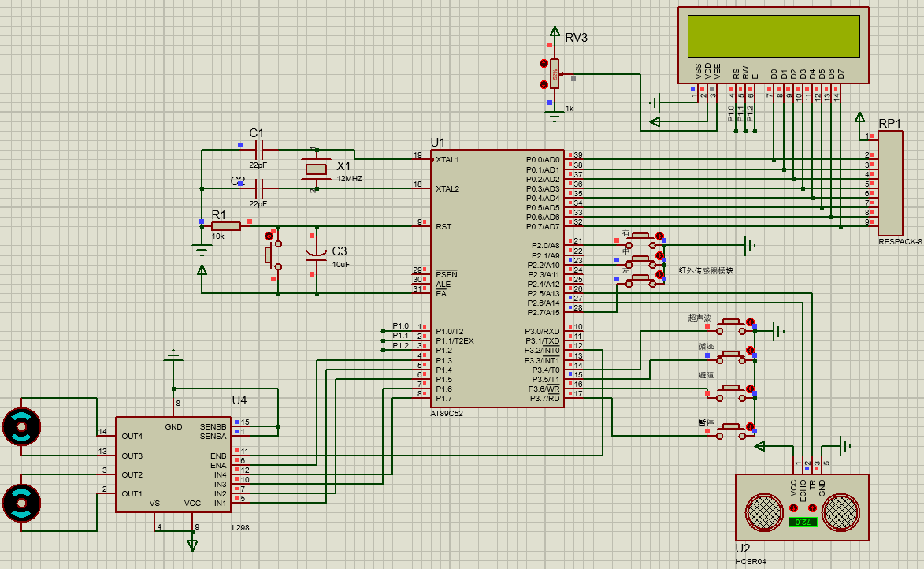Viewport: 924px width, 569px height.
Task: Select ground symbol at LCD VSS pin
Action: (654, 102)
